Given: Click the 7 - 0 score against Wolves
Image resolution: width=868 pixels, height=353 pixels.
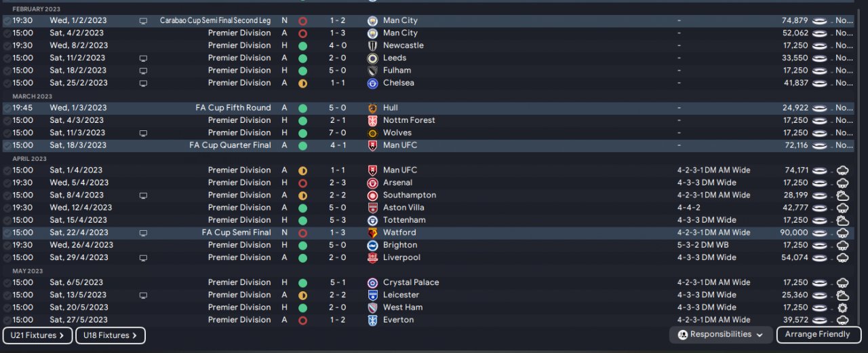Looking at the screenshot, I should pyautogui.click(x=338, y=133).
